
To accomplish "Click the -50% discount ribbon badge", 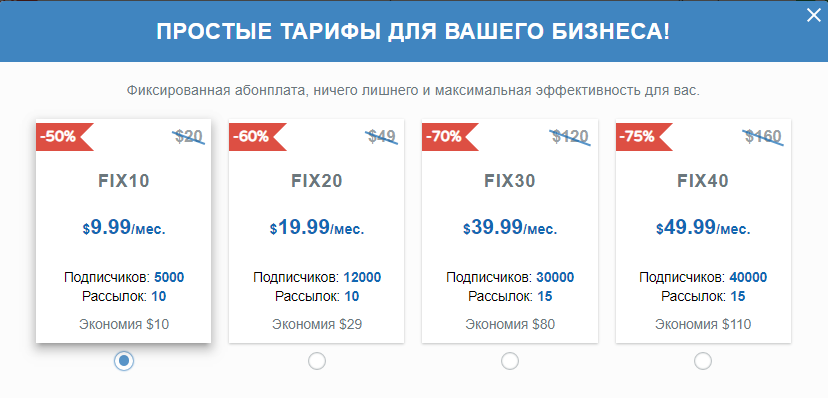I will click(64, 137).
